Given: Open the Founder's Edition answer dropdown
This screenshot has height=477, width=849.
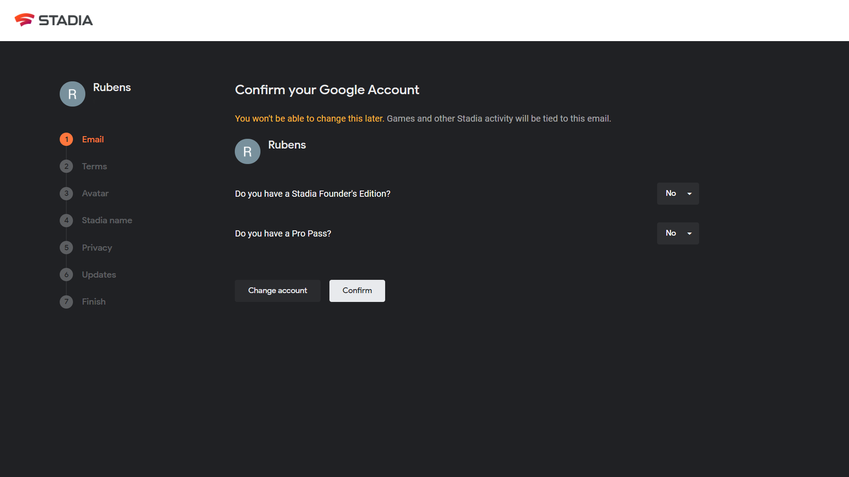Looking at the screenshot, I should [678, 193].
